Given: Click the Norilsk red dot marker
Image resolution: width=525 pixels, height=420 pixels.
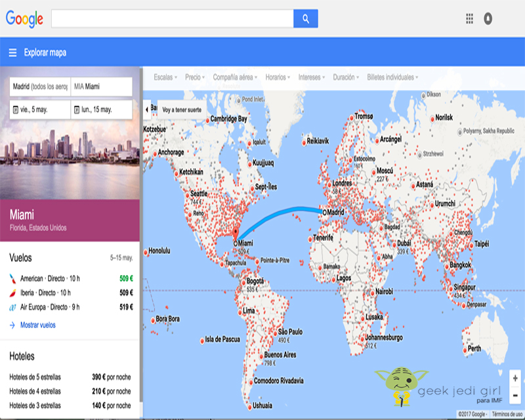Looking at the screenshot, I should [x=432, y=119].
